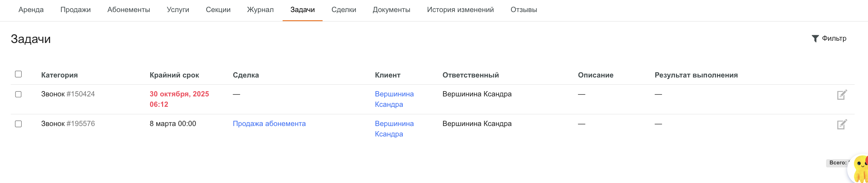The image size is (868, 183).
Task: Open the Сделки tab
Action: click(x=344, y=10)
